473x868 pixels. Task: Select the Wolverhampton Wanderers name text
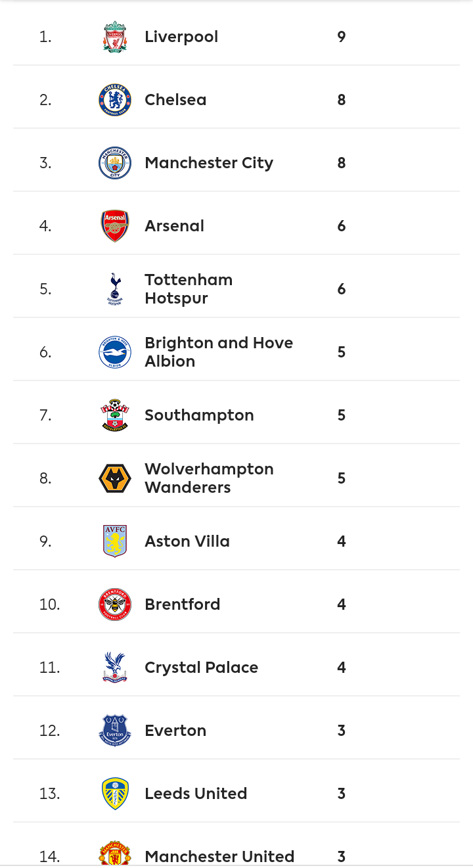pyautogui.click(x=209, y=478)
